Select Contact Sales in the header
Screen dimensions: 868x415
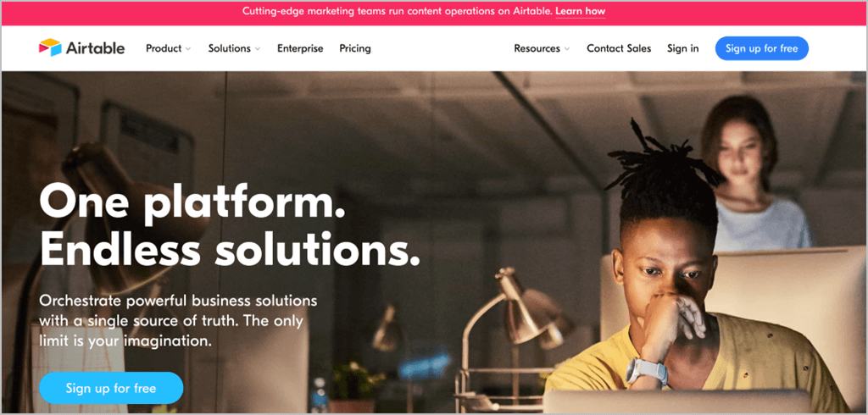pyautogui.click(x=619, y=48)
